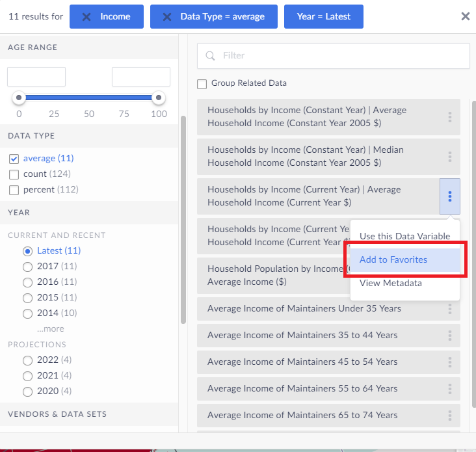Uncheck the average data type checkbox

point(14,159)
